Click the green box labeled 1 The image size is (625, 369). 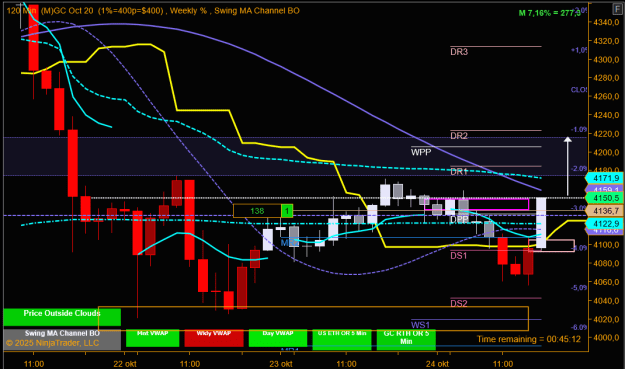pos(287,211)
